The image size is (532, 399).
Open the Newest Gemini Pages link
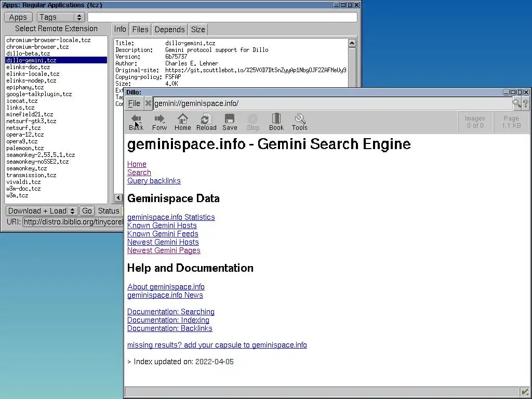[x=164, y=250]
